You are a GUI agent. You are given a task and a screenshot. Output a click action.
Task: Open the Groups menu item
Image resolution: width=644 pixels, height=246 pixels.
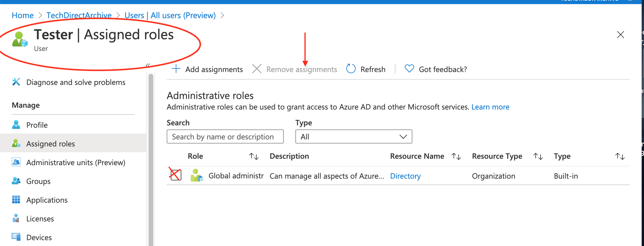click(x=38, y=181)
